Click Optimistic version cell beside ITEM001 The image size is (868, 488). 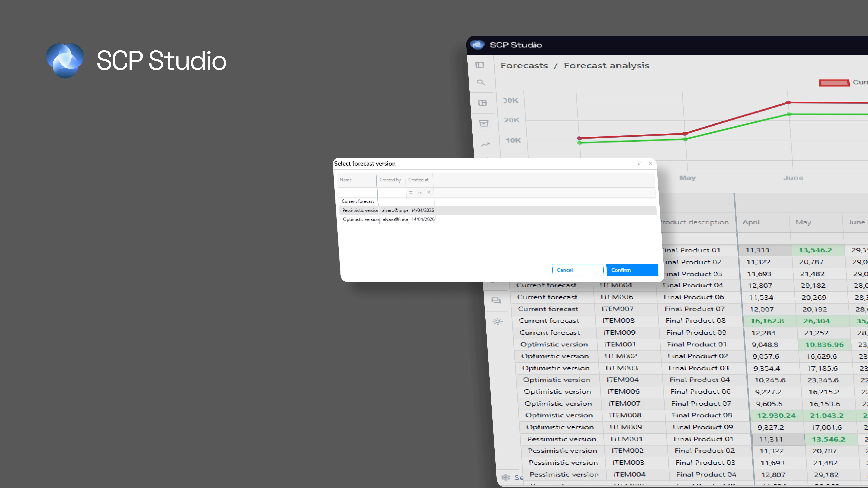[554, 344]
